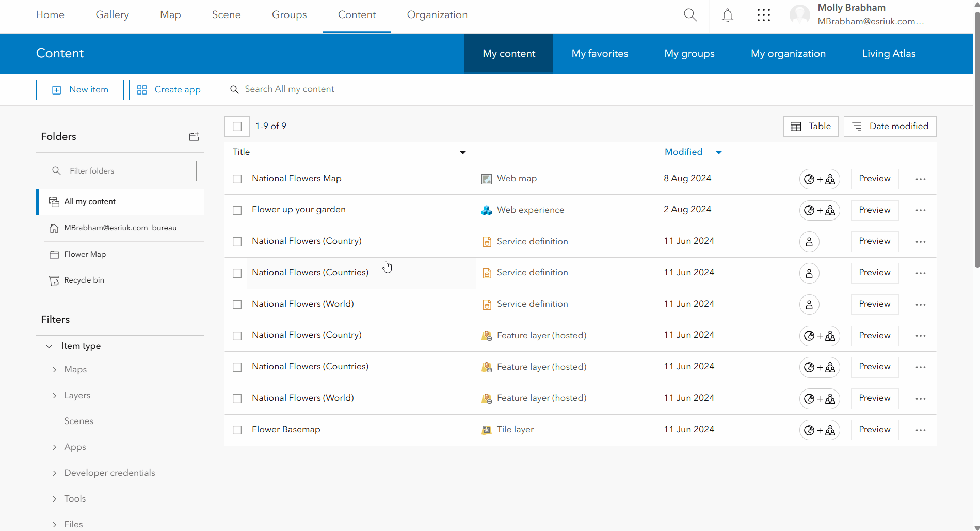Go to Organization in top navigation
980x531 pixels.
click(437, 15)
